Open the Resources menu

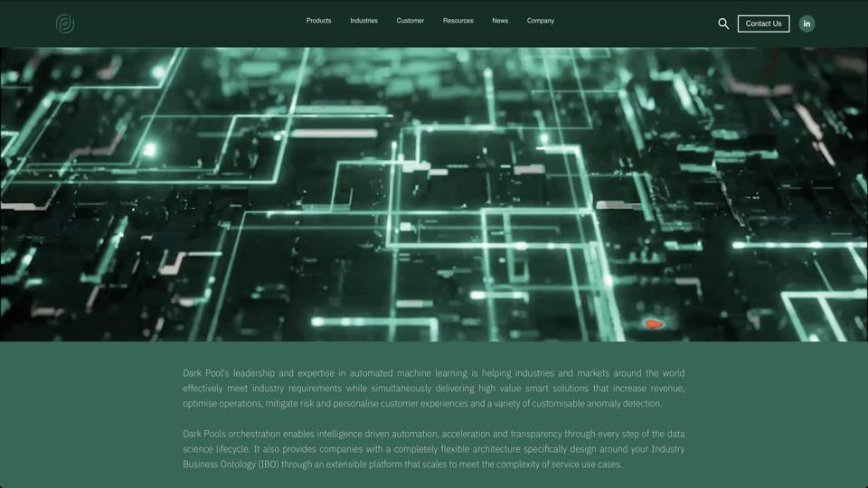click(458, 21)
